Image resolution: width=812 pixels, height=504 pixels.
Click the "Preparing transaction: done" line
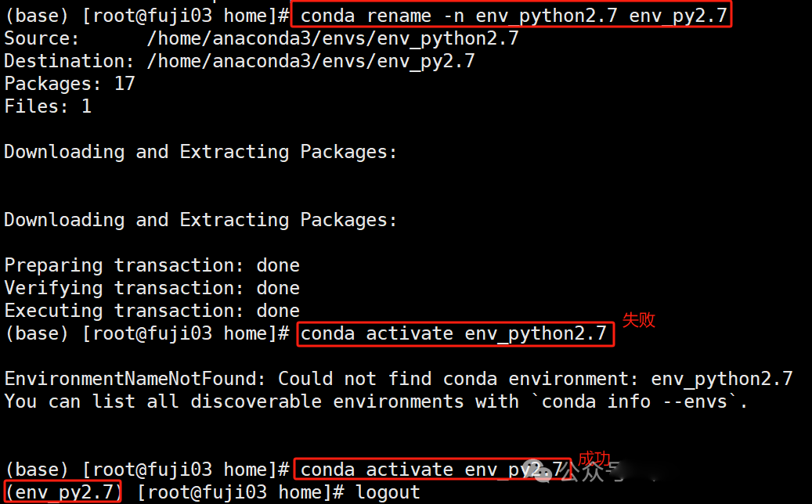(x=152, y=265)
